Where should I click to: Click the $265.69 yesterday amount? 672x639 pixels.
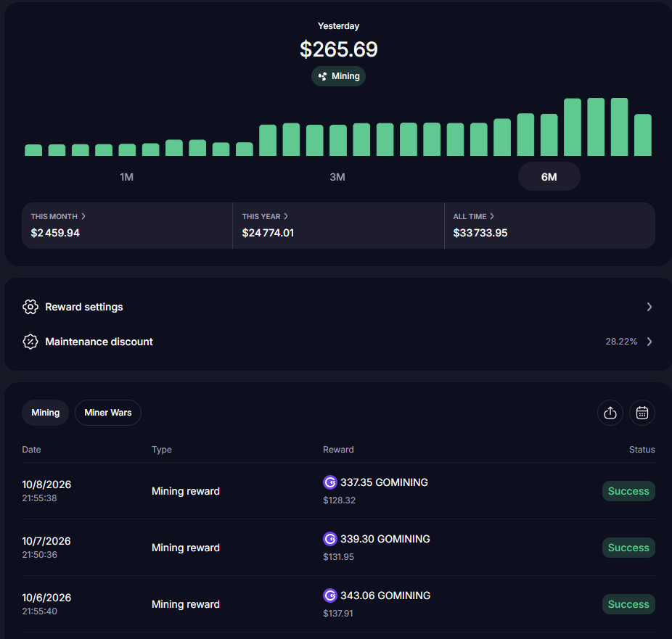[338, 49]
